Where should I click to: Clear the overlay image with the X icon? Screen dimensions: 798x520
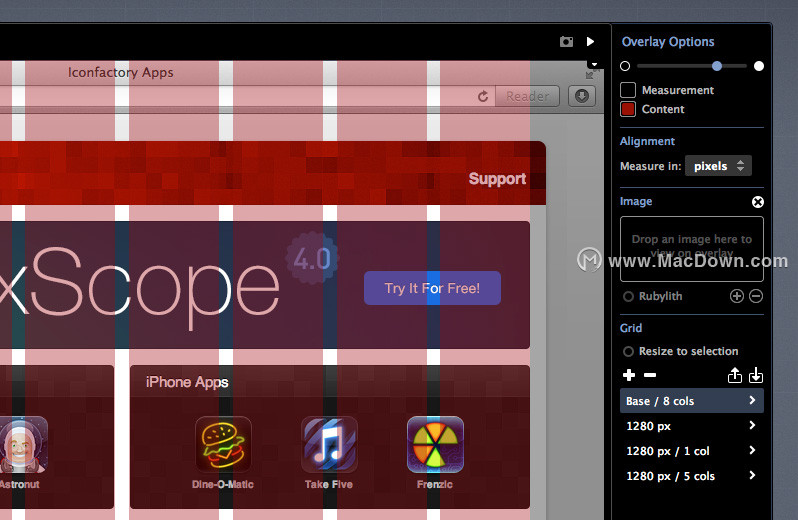click(x=758, y=202)
